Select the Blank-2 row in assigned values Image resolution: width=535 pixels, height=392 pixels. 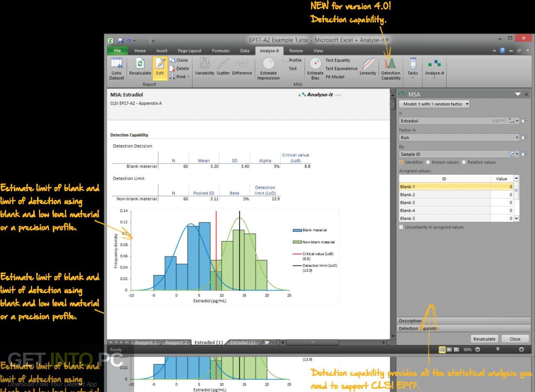(456, 195)
